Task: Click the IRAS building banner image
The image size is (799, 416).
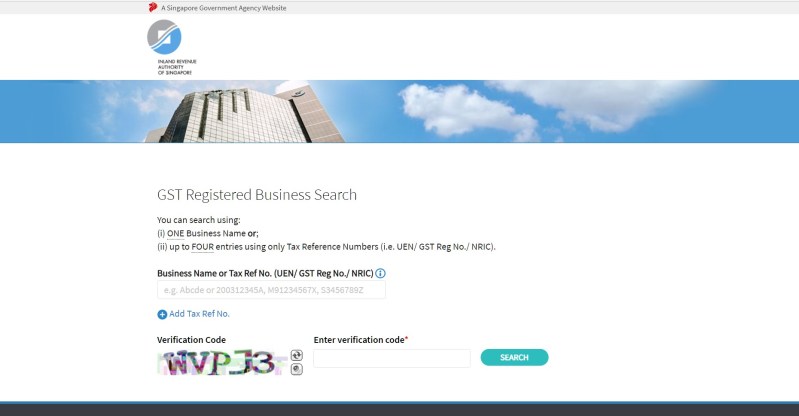Action: (x=399, y=111)
